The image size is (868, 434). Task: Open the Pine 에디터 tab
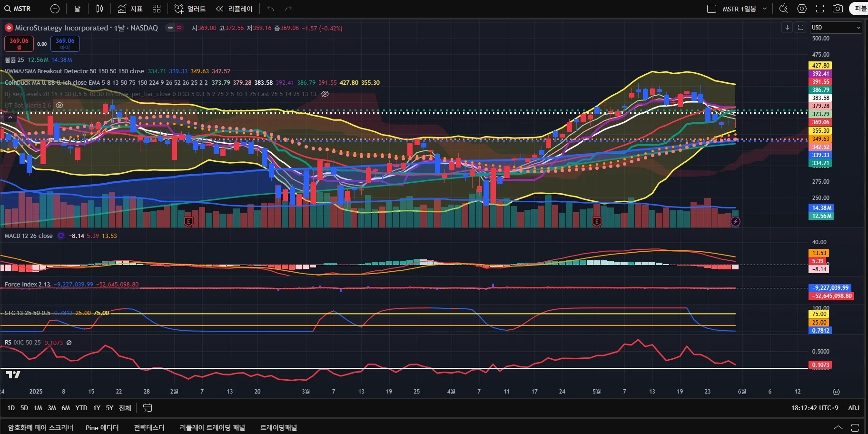coord(102,427)
